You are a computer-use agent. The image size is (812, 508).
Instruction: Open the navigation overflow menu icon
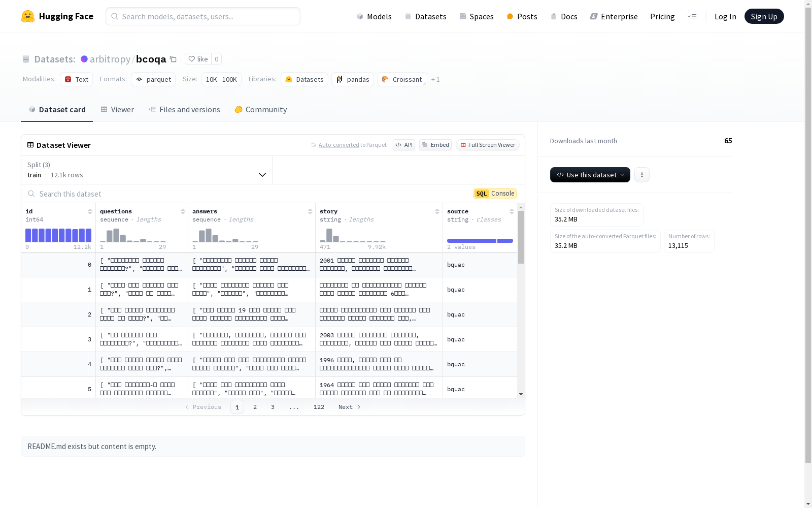coord(692,16)
